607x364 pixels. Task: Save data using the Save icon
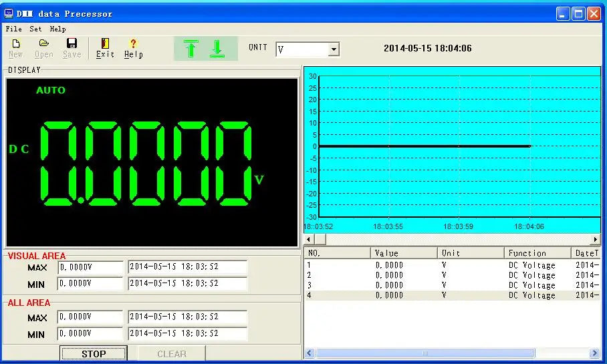coord(72,48)
